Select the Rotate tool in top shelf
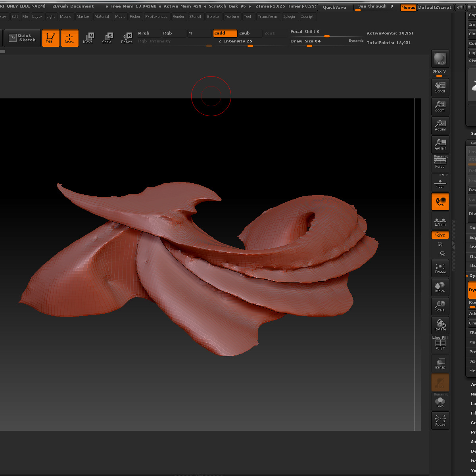This screenshot has height=476, width=476. (x=127, y=38)
